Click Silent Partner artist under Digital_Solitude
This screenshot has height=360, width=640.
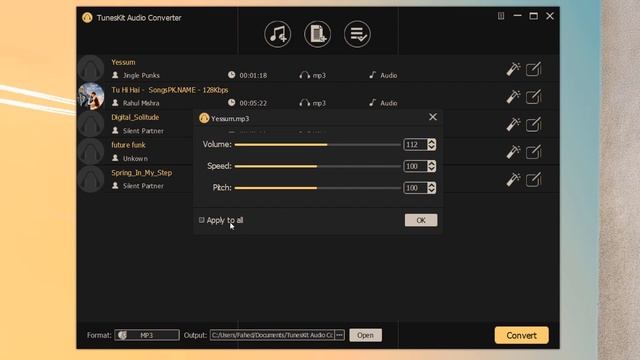(143, 131)
